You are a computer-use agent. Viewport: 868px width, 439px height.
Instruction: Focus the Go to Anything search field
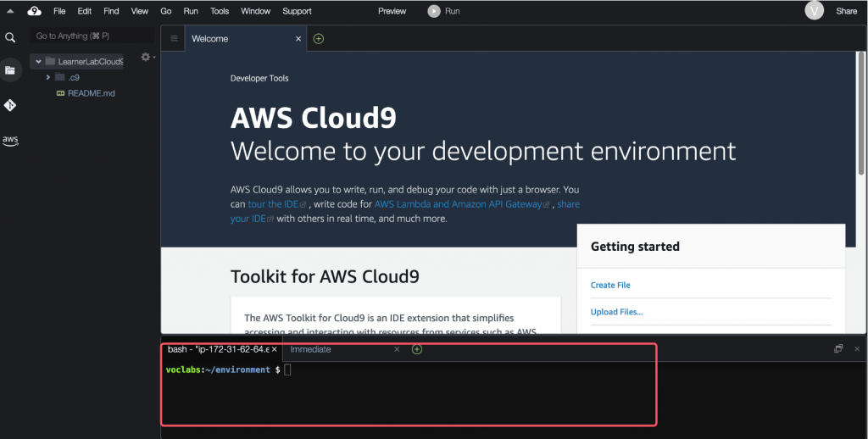[x=92, y=36]
